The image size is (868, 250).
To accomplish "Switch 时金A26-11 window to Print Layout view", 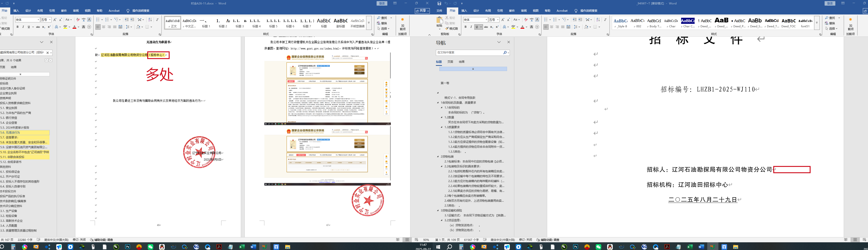I will 407,240.
